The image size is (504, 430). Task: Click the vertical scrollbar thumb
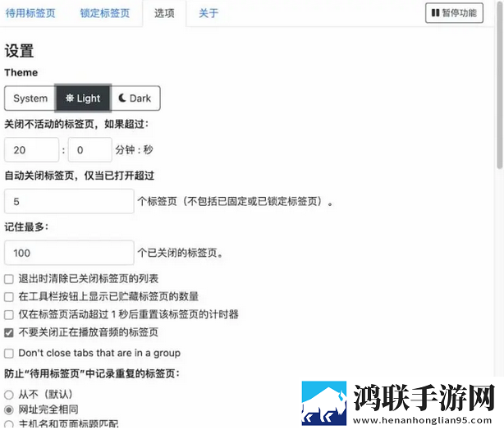500,85
